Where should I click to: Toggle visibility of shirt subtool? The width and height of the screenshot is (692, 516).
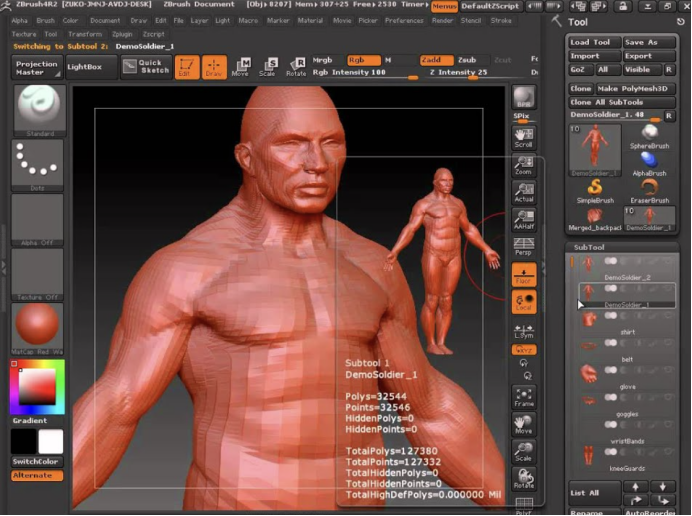point(611,316)
